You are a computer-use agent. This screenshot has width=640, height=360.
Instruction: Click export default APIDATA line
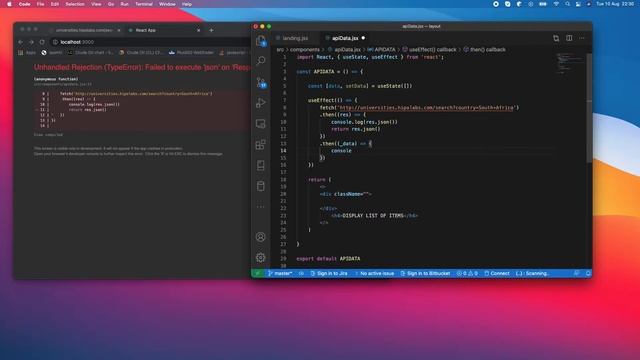pyautogui.click(x=328, y=259)
